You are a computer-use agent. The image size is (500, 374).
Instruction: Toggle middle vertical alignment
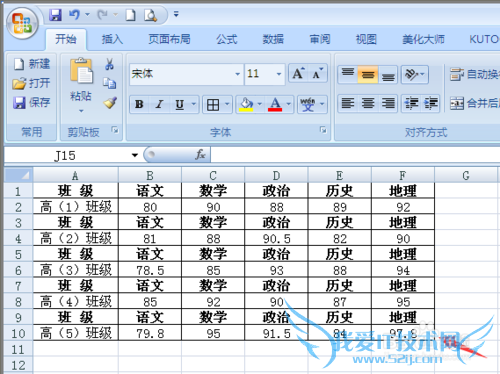[368, 74]
